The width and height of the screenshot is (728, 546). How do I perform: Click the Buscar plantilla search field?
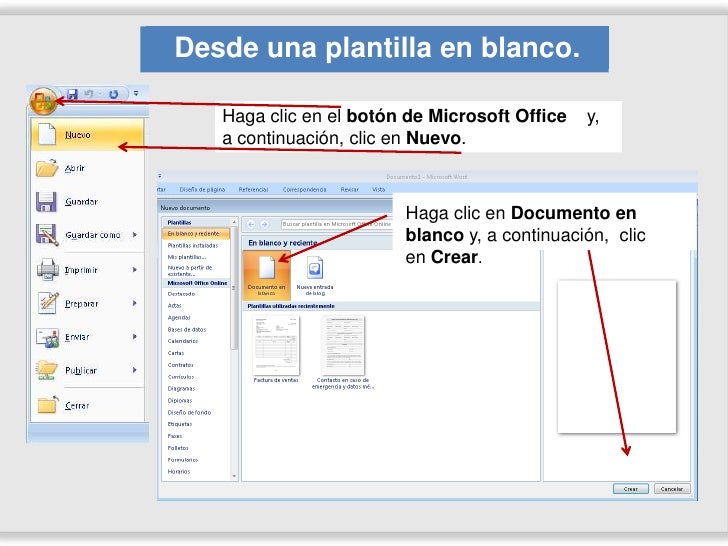pyautogui.click(x=336, y=224)
